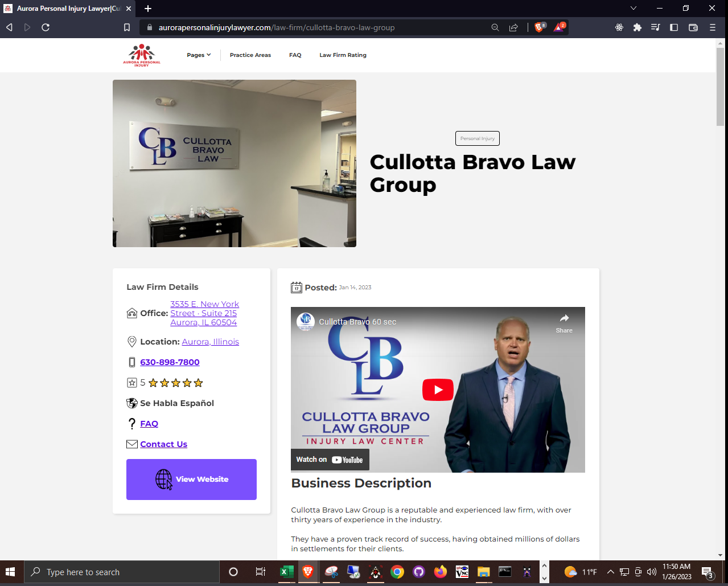Play the Cullotta Bravo YouTube video
Viewport: 728px width, 586px height.
coord(438,390)
